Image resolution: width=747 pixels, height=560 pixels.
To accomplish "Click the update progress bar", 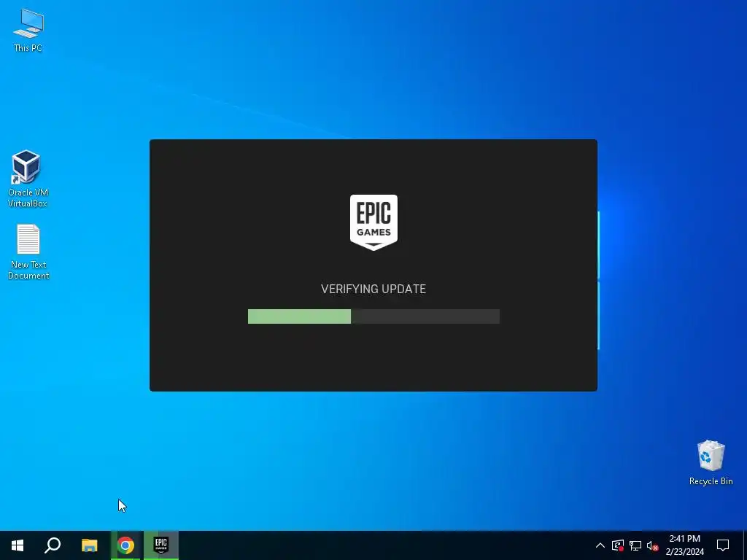I will tap(373, 316).
